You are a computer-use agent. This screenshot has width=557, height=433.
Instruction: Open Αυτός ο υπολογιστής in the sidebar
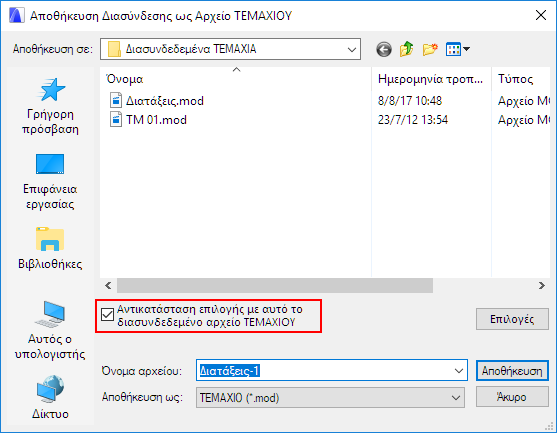coord(50,330)
